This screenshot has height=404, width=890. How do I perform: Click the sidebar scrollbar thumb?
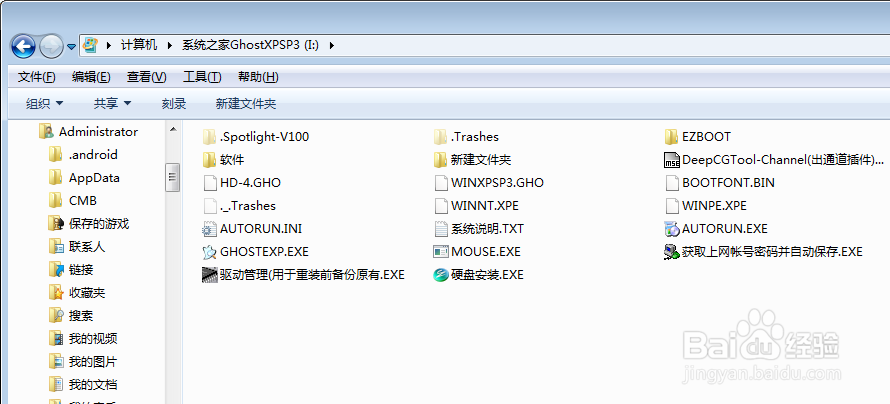(173, 177)
